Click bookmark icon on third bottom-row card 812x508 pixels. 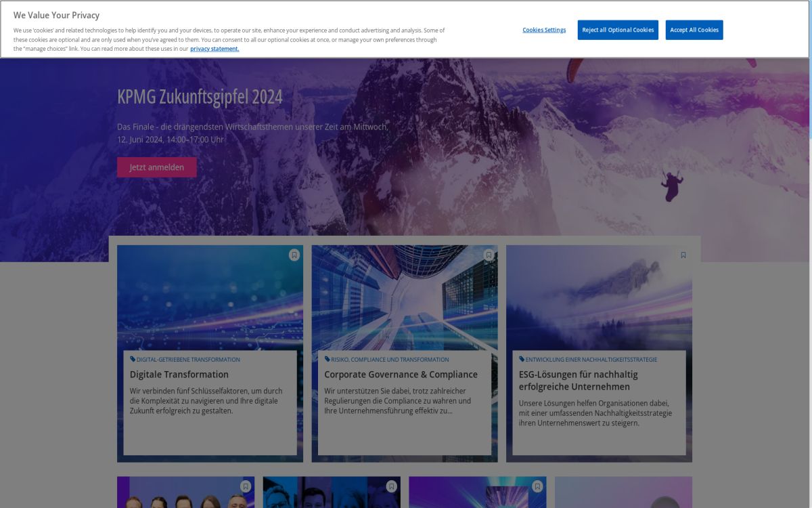pos(537,486)
